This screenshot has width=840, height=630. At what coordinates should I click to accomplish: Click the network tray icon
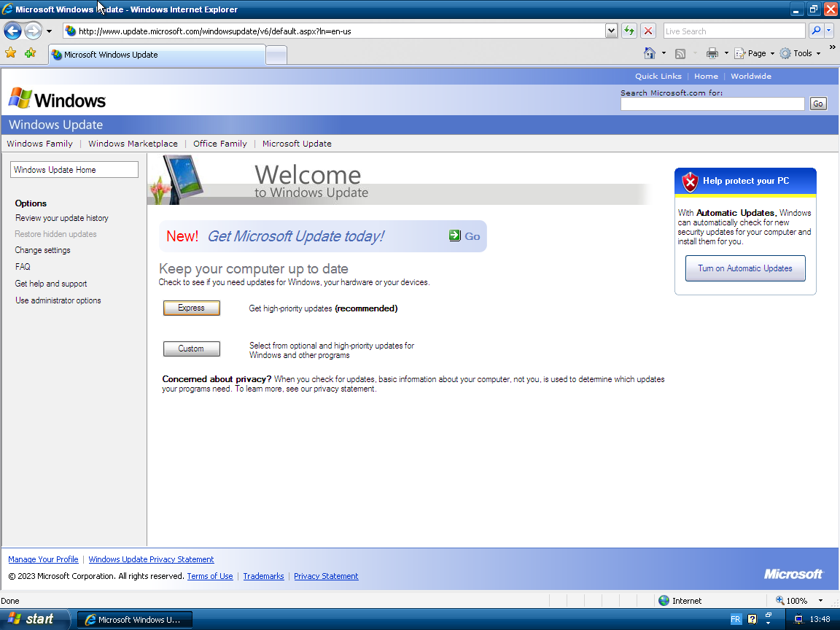(x=798, y=620)
